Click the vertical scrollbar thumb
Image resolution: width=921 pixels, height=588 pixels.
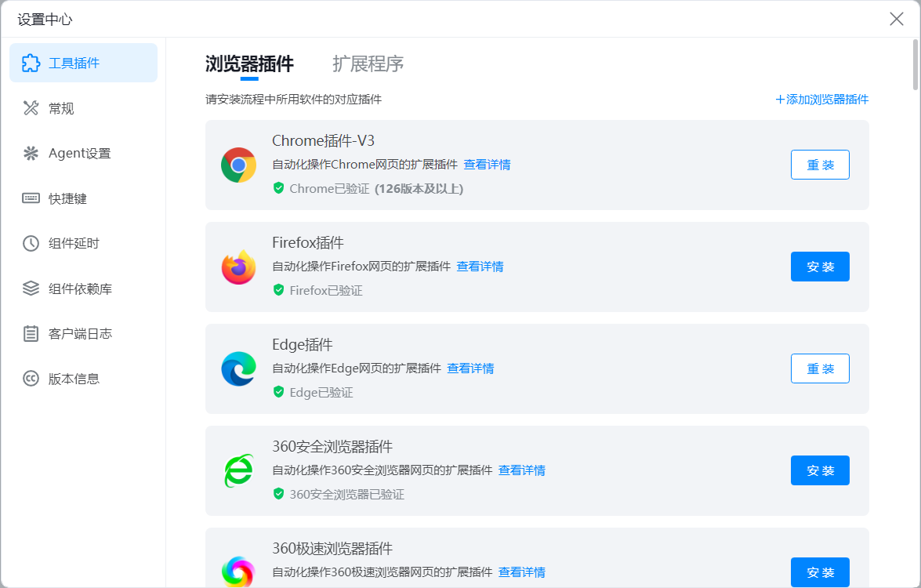pyautogui.click(x=916, y=64)
